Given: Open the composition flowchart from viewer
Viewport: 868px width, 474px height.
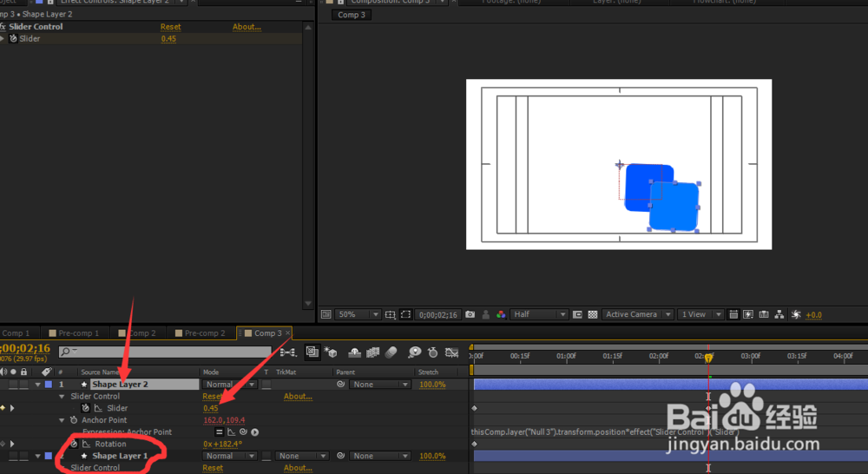Looking at the screenshot, I should coord(779,314).
